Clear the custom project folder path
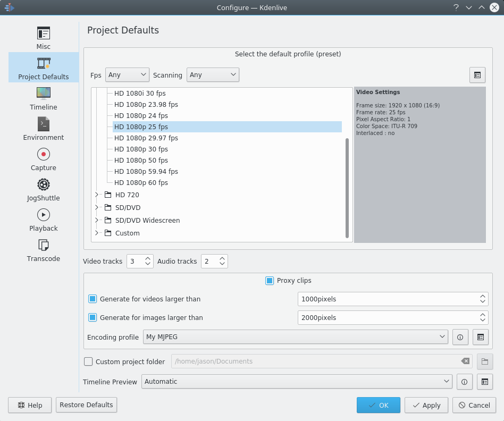The height and width of the screenshot is (421, 504). click(465, 361)
